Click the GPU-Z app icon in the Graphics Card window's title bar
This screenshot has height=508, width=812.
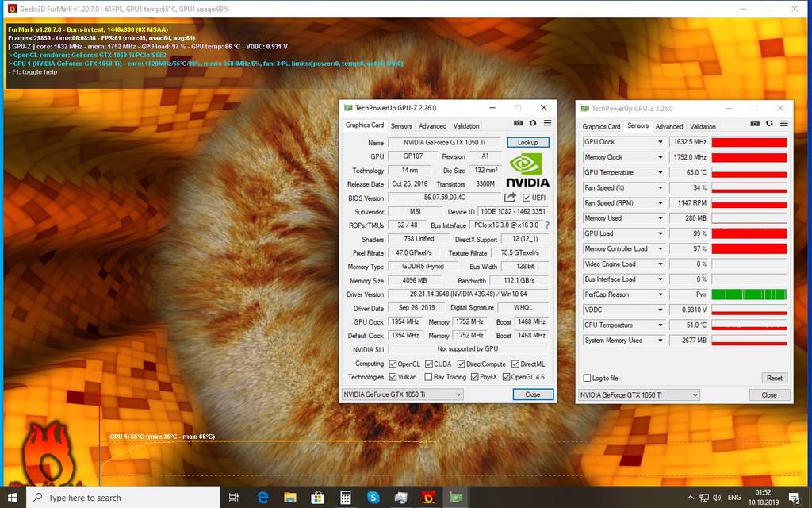click(348, 108)
